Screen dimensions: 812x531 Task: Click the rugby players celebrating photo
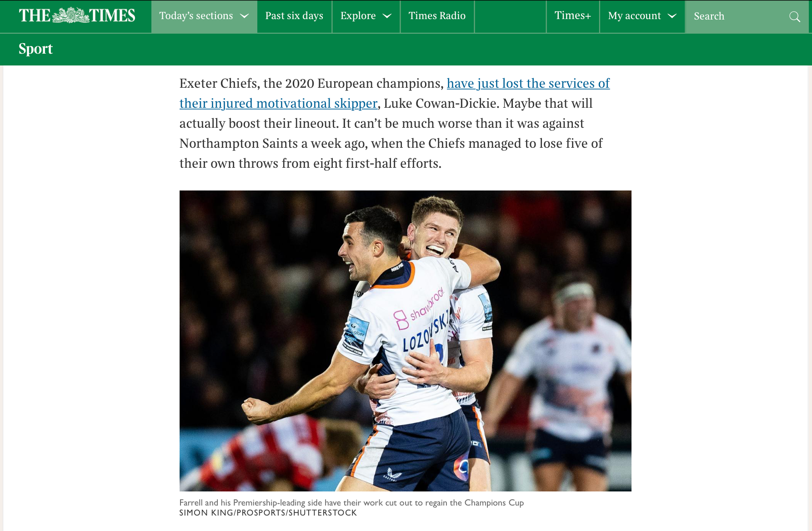click(x=405, y=341)
